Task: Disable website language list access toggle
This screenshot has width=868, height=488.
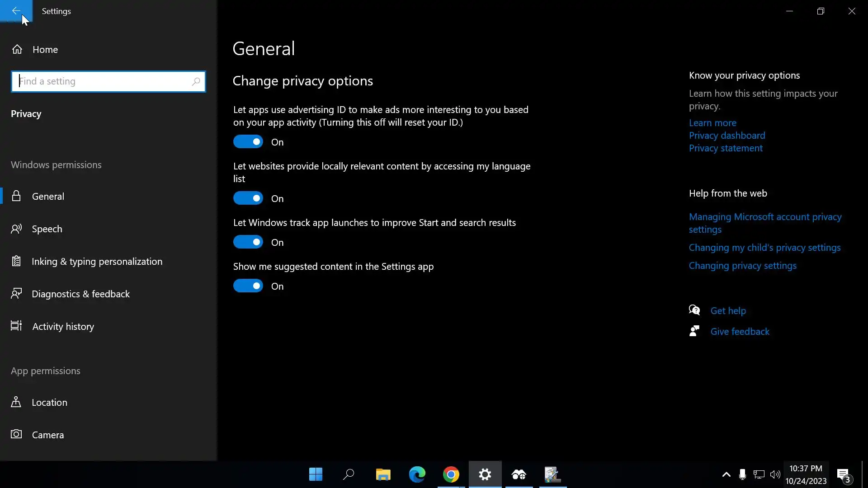Action: [248, 198]
